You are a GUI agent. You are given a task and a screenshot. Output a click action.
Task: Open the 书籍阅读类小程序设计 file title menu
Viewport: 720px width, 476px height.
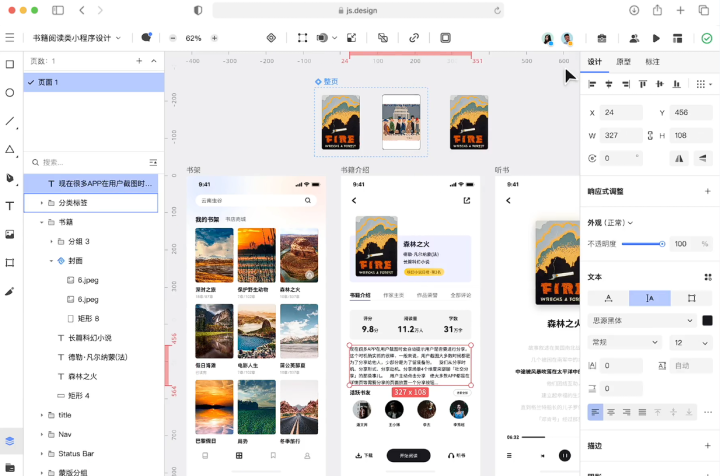pyautogui.click(x=76, y=38)
